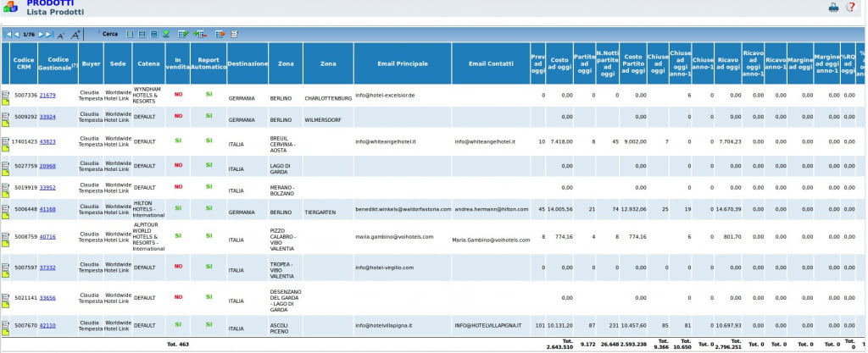The height and width of the screenshot is (353, 868).
Task: Select the single-row layout icon
Action: [130, 34]
